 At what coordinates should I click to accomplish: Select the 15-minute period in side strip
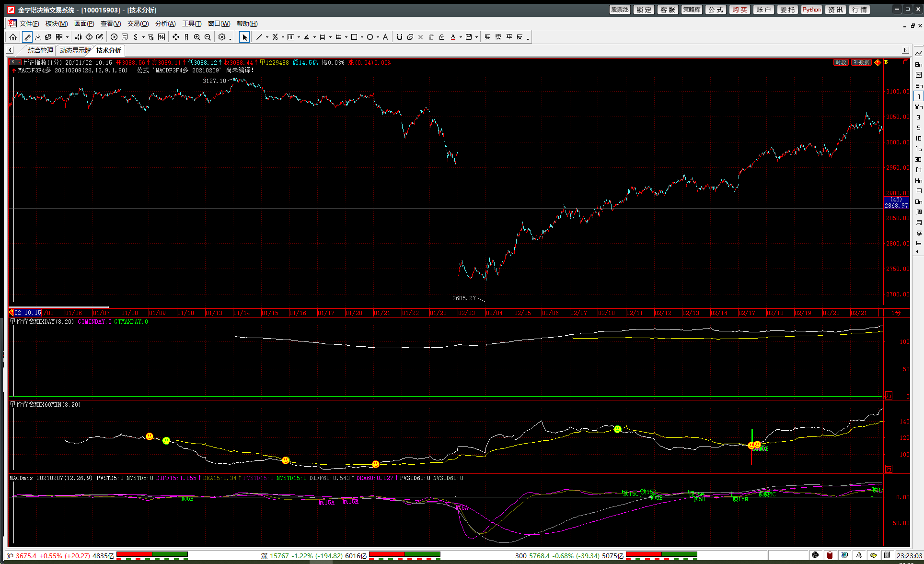(x=919, y=149)
